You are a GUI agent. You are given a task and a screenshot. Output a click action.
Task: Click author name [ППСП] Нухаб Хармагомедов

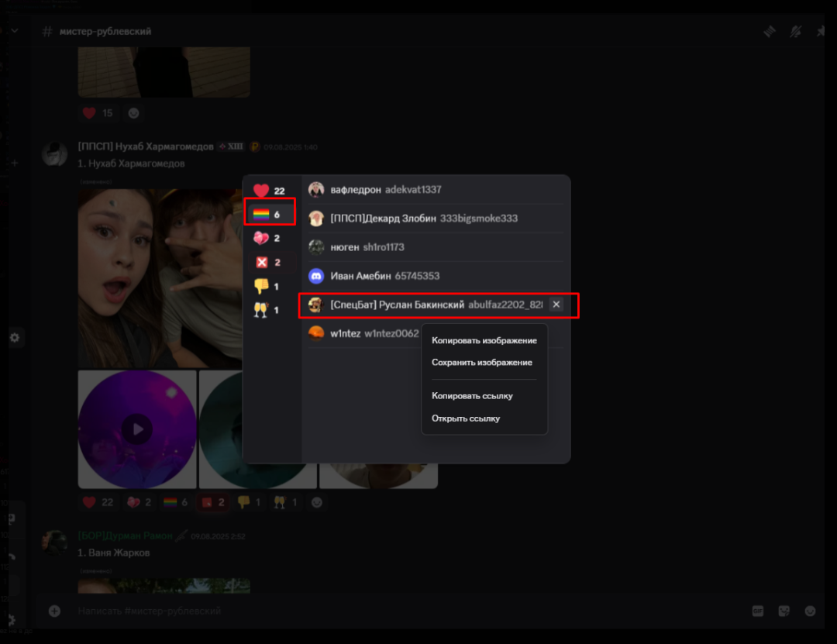[146, 146]
